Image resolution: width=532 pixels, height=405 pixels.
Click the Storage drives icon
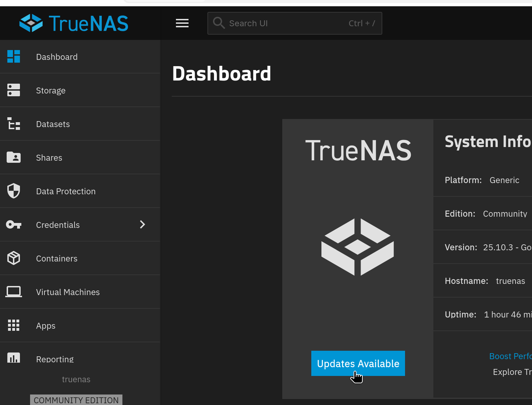click(x=14, y=90)
